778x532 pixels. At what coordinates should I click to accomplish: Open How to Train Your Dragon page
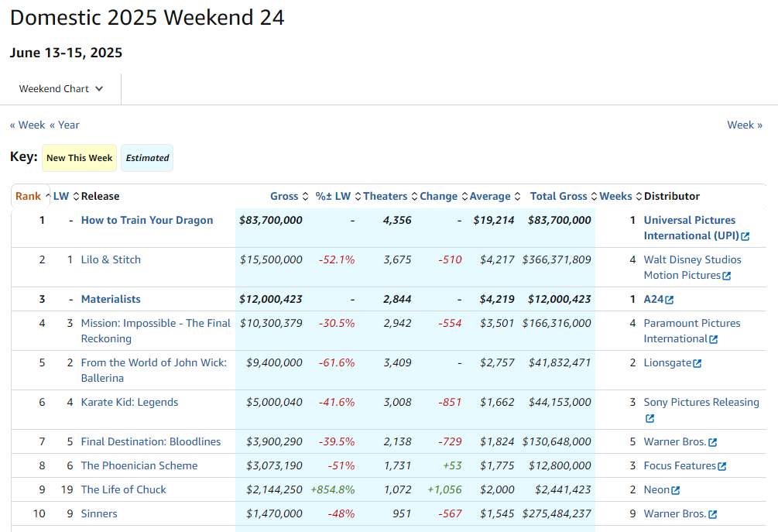[147, 221]
